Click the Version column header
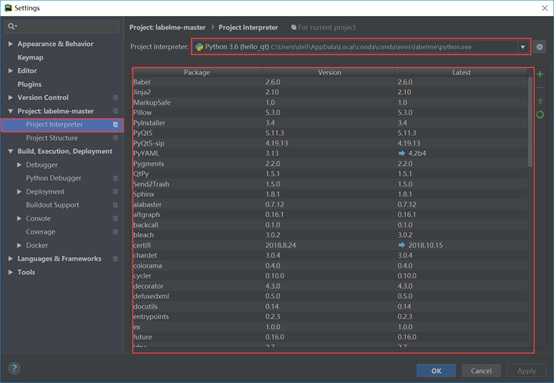Screen dimensions: 556x383 [329, 73]
